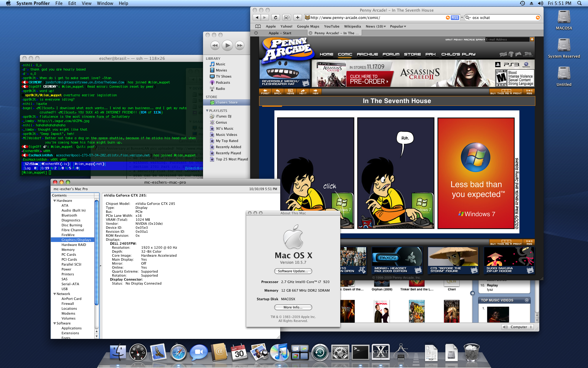Click the iTunes fast-forward button
This screenshot has height=368, width=588.
pyautogui.click(x=239, y=45)
